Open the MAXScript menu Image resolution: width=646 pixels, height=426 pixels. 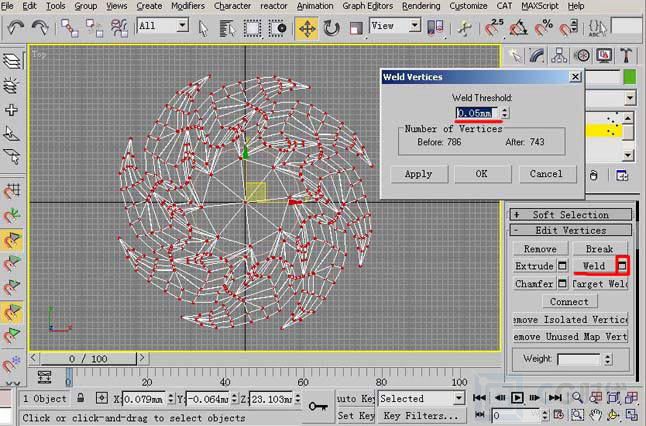point(540,6)
